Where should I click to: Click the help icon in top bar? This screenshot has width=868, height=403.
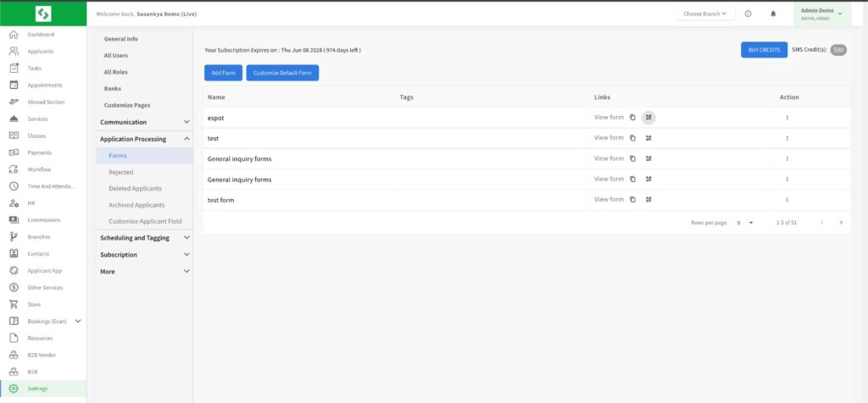748,14
